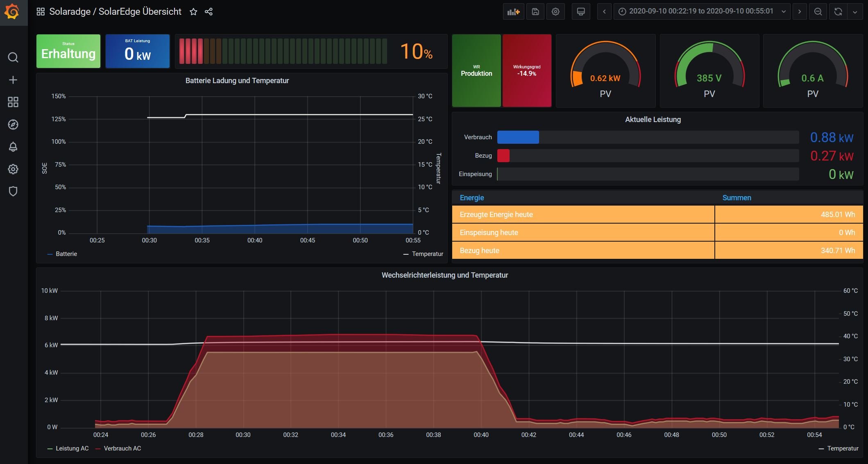This screenshot has height=464, width=868.
Task: Sort table by Energie column header
Action: [472, 198]
